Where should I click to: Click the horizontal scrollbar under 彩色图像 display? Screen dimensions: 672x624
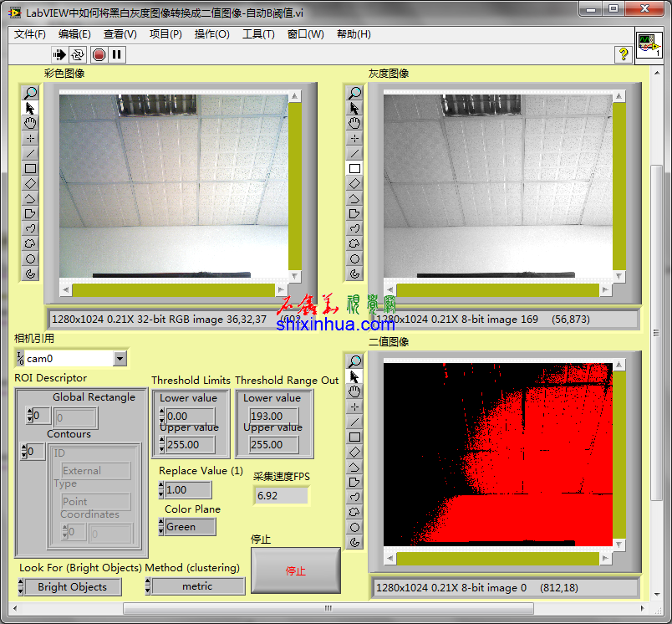173,290
